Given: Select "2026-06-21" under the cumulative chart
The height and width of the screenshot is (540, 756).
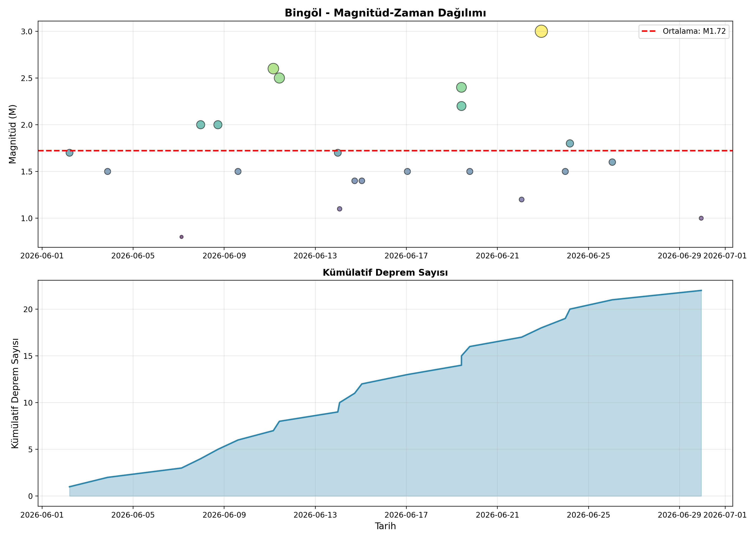Looking at the screenshot, I should 497,515.
